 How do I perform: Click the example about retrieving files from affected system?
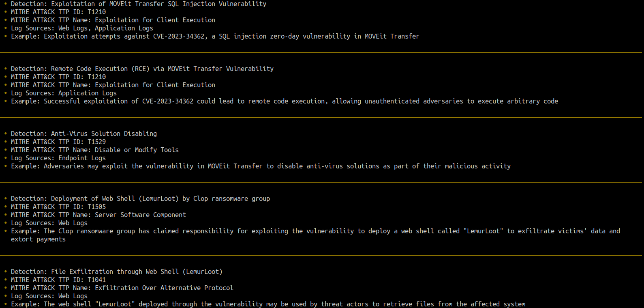(268, 304)
